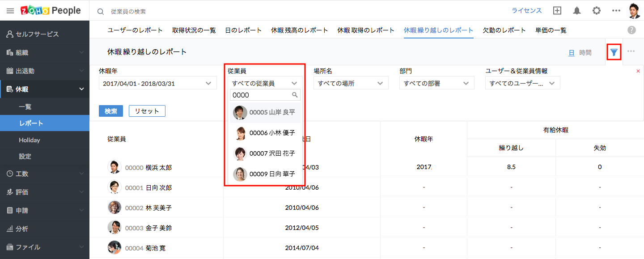Click the 従業員の検索 search field
The width and height of the screenshot is (644, 259).
point(179,11)
